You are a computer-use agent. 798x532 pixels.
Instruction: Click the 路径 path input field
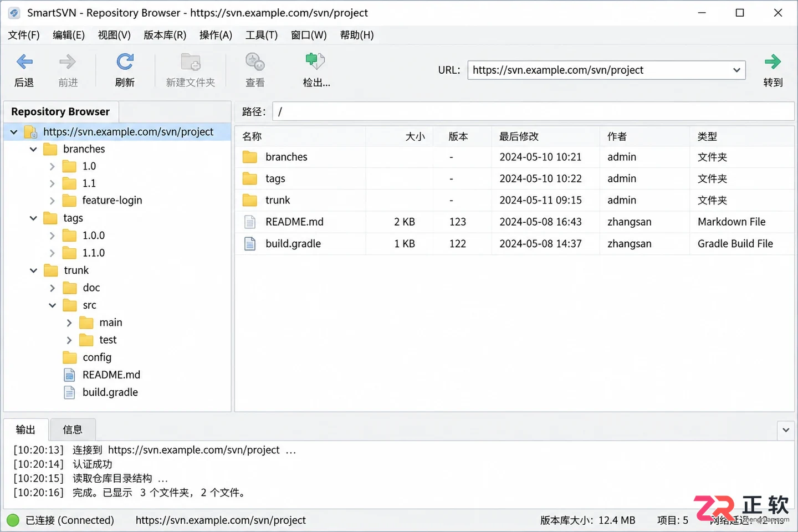coord(533,112)
